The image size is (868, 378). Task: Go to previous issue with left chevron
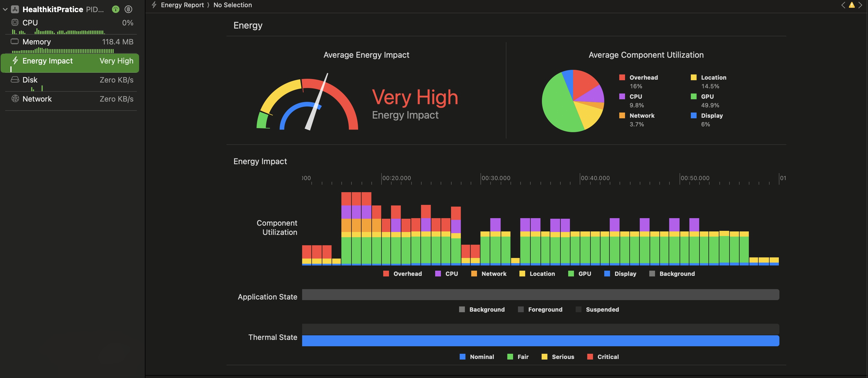tap(843, 5)
